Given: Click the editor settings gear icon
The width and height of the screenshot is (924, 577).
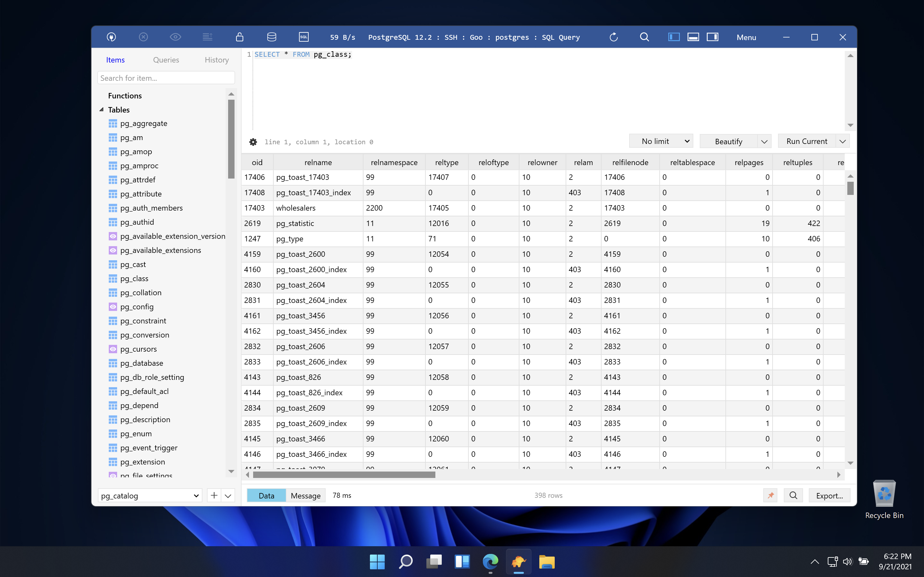Looking at the screenshot, I should [x=253, y=142].
